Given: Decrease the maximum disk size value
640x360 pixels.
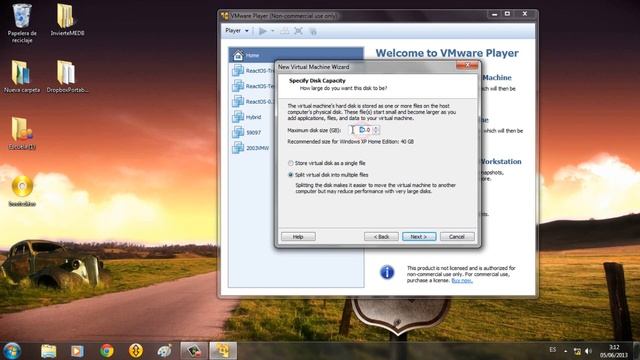Looking at the screenshot, I should (x=376, y=133).
